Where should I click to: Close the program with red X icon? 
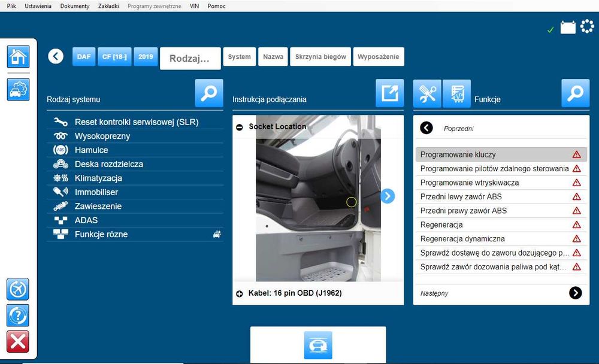click(17, 341)
